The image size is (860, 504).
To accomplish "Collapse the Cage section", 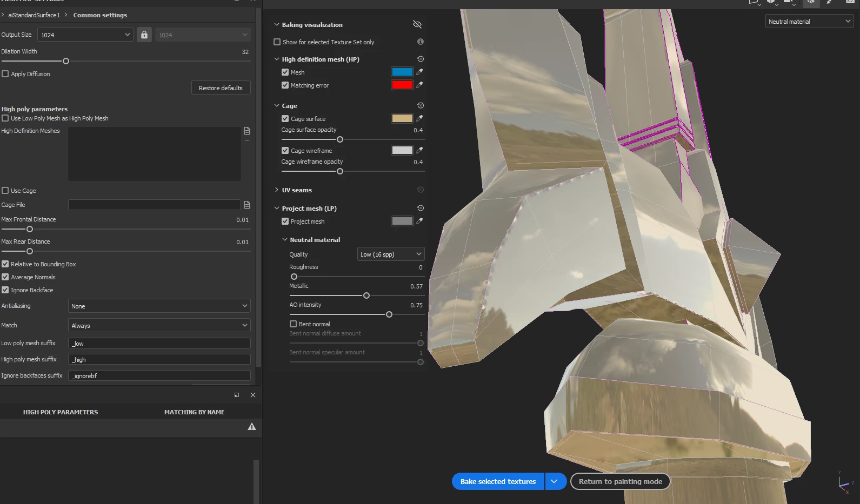I will [277, 105].
